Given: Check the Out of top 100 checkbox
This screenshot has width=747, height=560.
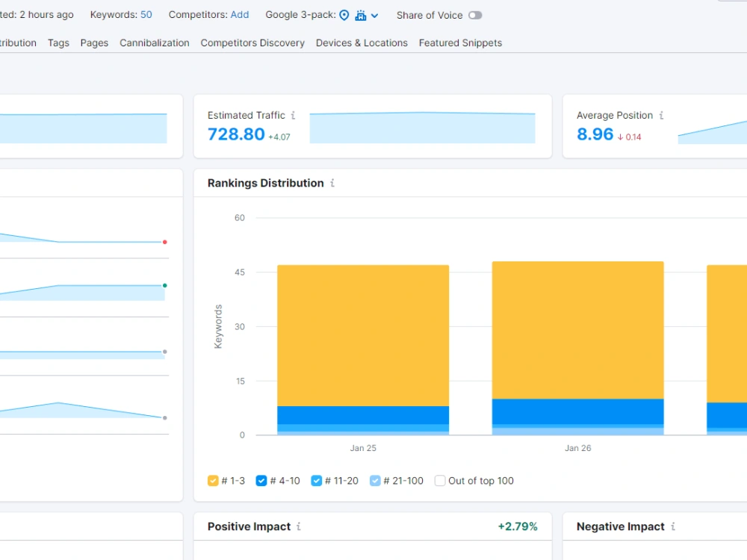Looking at the screenshot, I should (x=440, y=480).
